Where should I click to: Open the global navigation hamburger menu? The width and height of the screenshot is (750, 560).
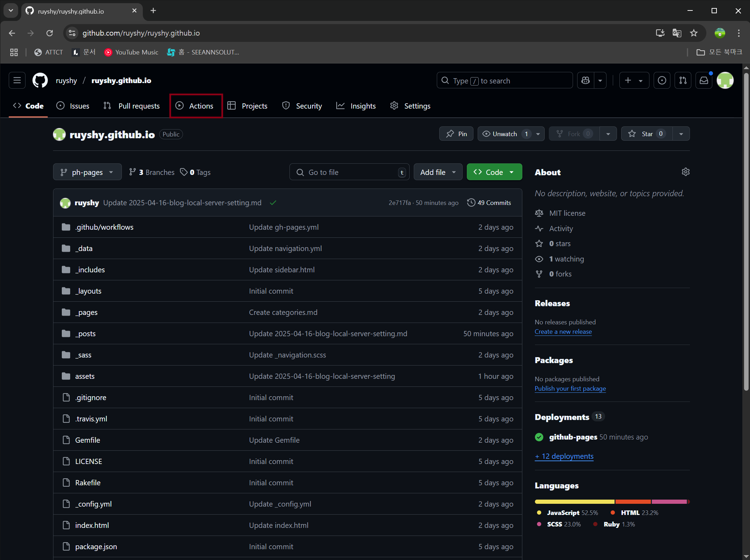pos(17,80)
